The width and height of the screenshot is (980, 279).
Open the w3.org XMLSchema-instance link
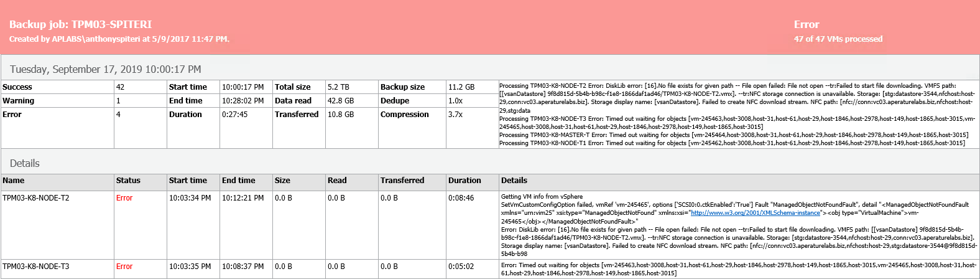coord(756,213)
